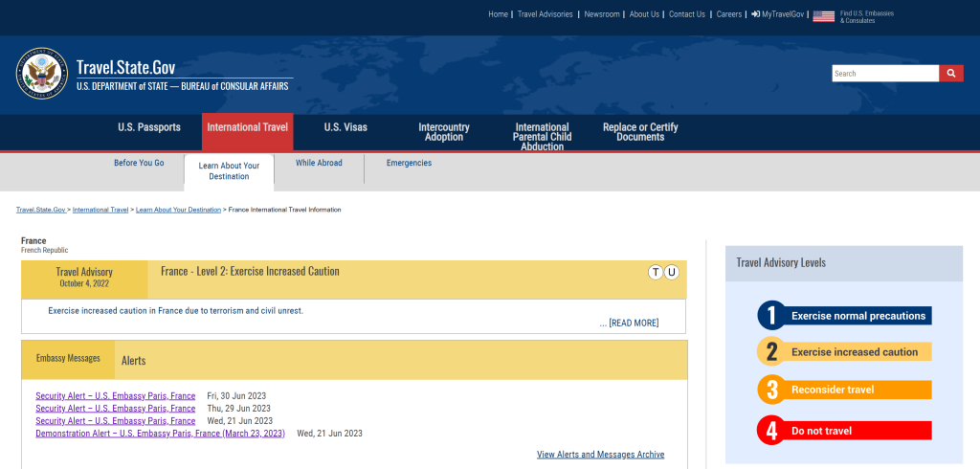The height and width of the screenshot is (469, 980).
Task: Click the level 2 number badge
Action: [x=772, y=351]
